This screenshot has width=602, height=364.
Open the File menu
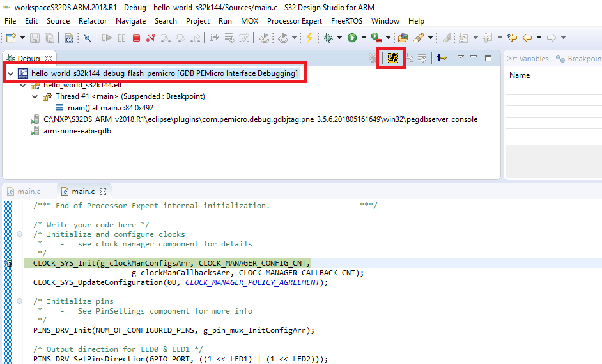coord(10,20)
